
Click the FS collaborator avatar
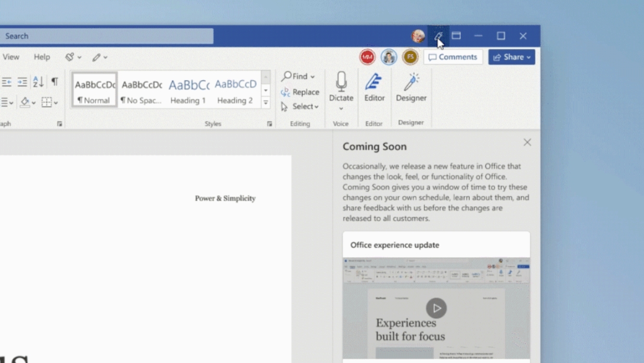pos(410,57)
